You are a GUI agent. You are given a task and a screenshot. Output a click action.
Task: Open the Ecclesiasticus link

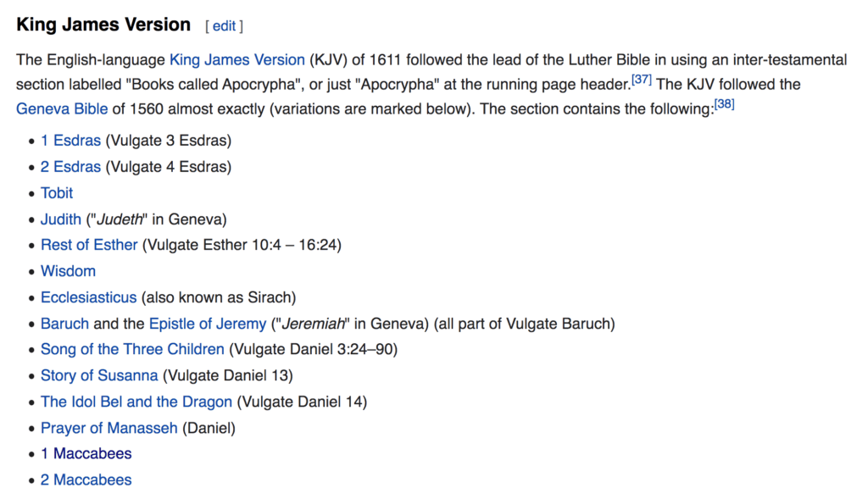[x=88, y=297]
